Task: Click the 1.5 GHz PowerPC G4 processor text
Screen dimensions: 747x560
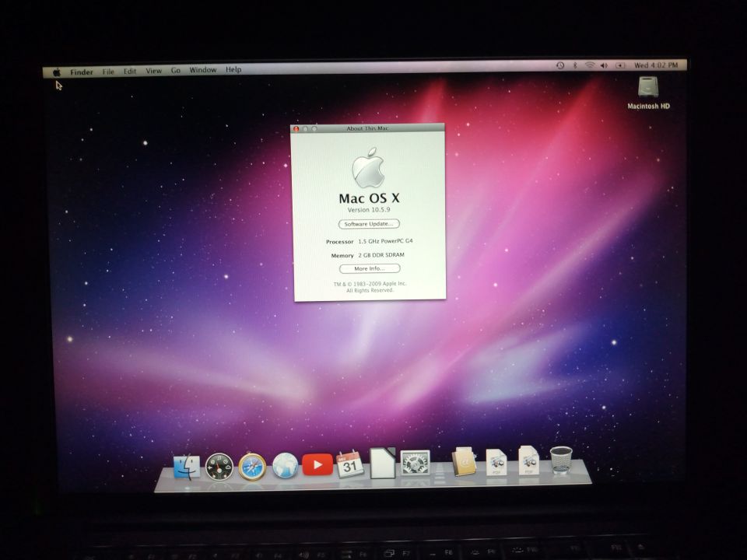Action: click(x=385, y=241)
